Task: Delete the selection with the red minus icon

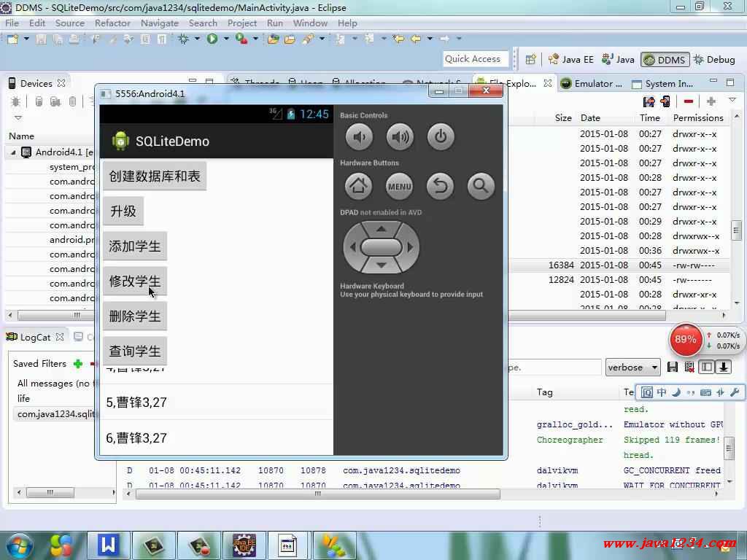Action: [x=688, y=101]
